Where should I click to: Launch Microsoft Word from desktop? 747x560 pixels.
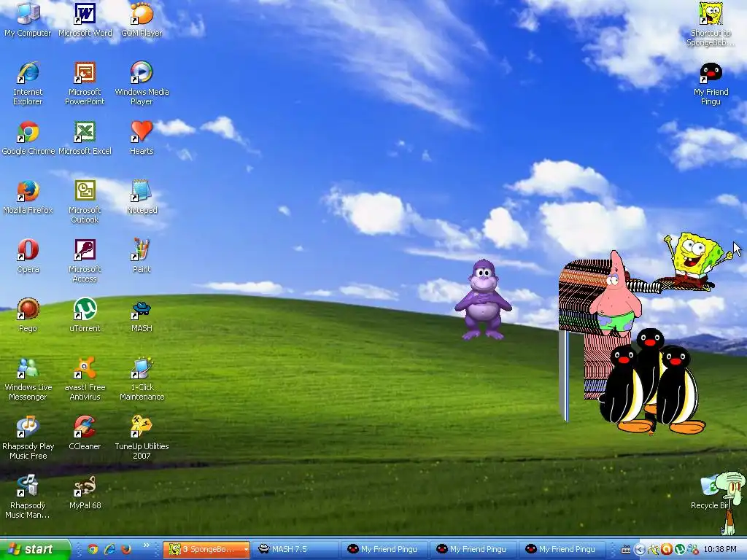[85, 20]
